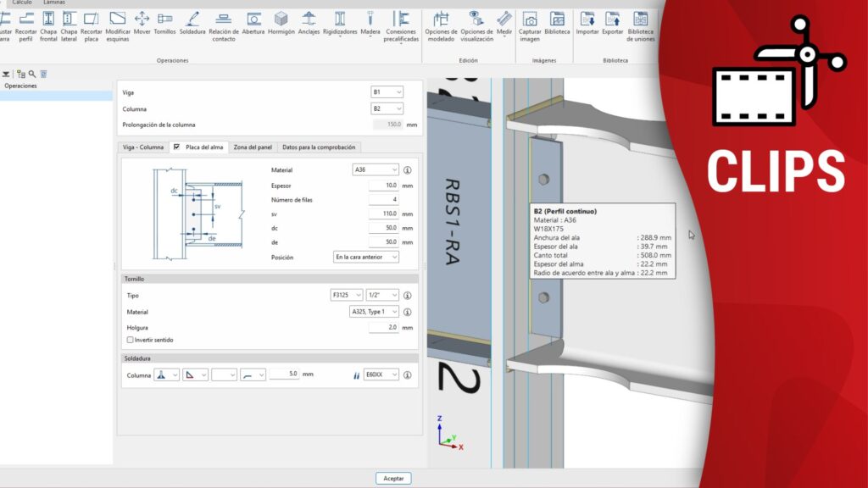
Task: Toggle the Placa del alma checkbox
Action: 176,147
